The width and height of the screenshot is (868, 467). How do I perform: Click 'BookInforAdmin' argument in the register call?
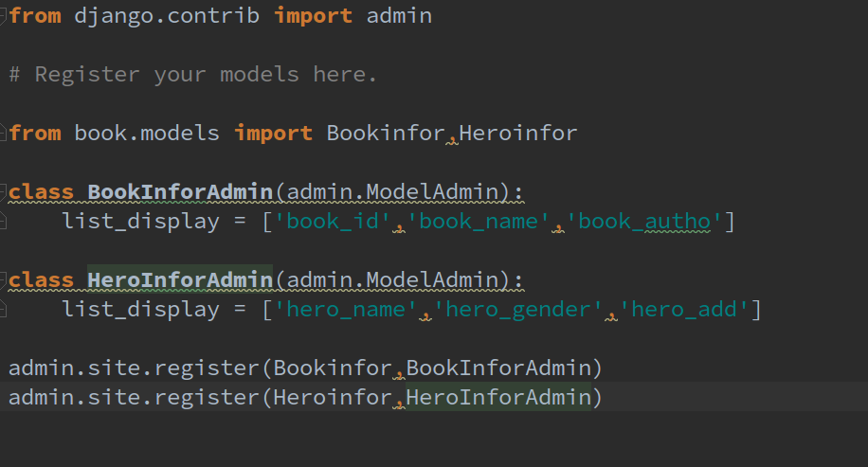pyautogui.click(x=498, y=368)
